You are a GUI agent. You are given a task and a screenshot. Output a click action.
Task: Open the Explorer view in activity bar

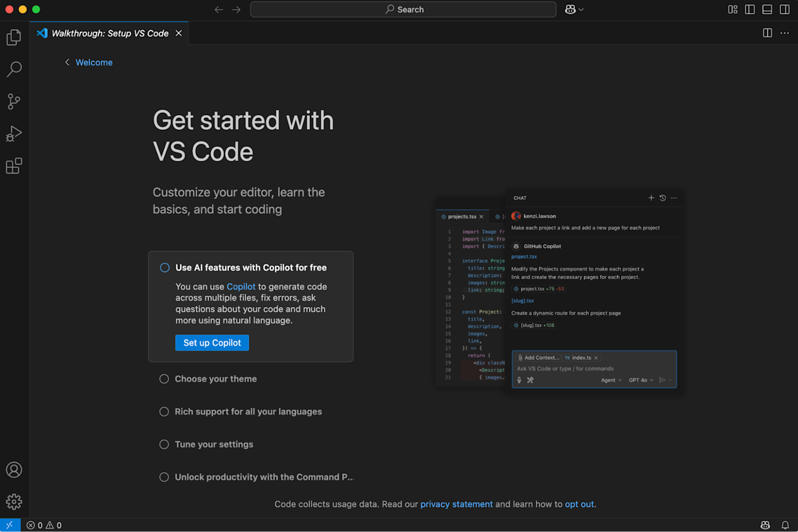[x=14, y=38]
